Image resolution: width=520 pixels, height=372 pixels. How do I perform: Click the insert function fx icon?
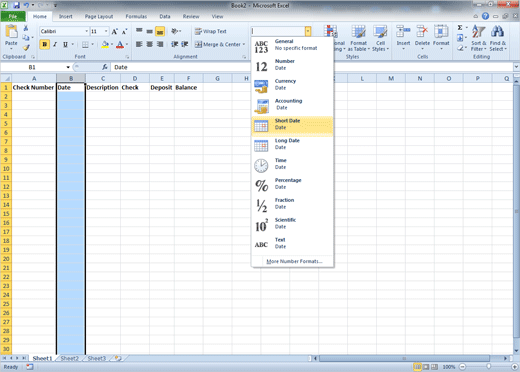pos(105,67)
